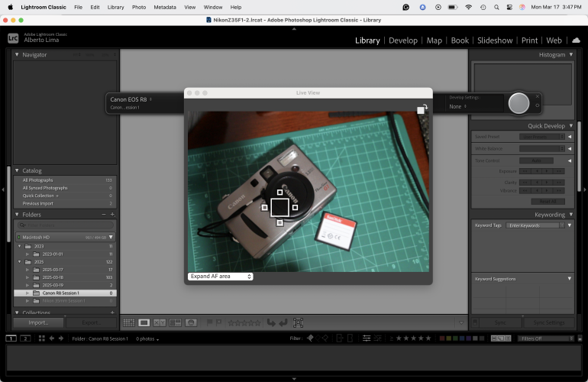588x382 pixels.
Task: Open Canon EOS R8 camera dropdown
Action: coord(131,99)
